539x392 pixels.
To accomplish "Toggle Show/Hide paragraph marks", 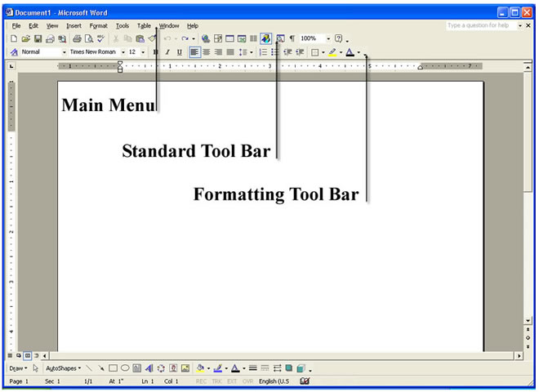I will click(x=292, y=38).
